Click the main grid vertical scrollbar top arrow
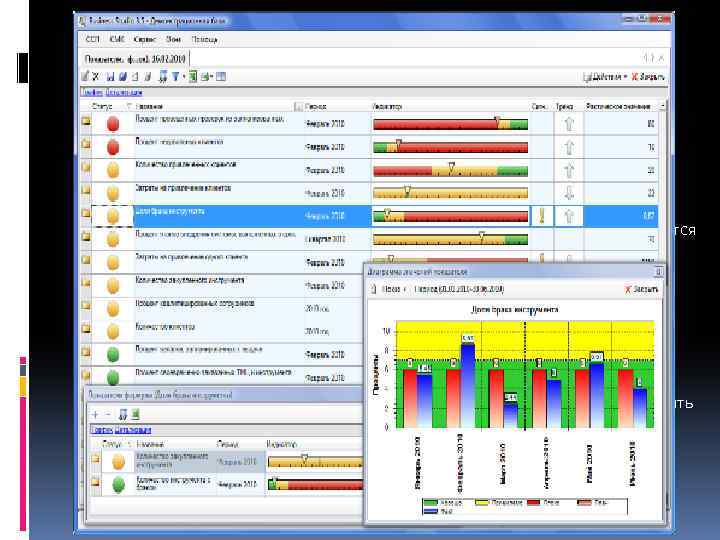The height and width of the screenshot is (540, 720). tap(663, 106)
